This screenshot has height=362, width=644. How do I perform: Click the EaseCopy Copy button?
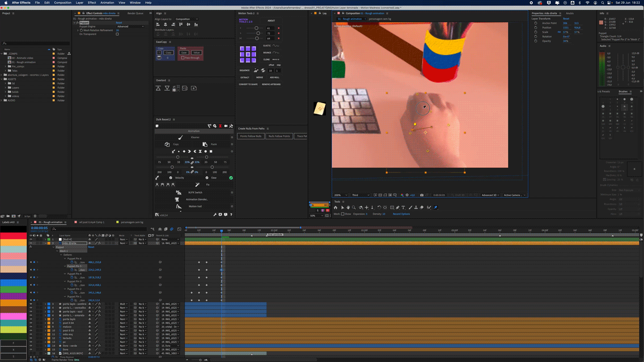tap(168, 53)
